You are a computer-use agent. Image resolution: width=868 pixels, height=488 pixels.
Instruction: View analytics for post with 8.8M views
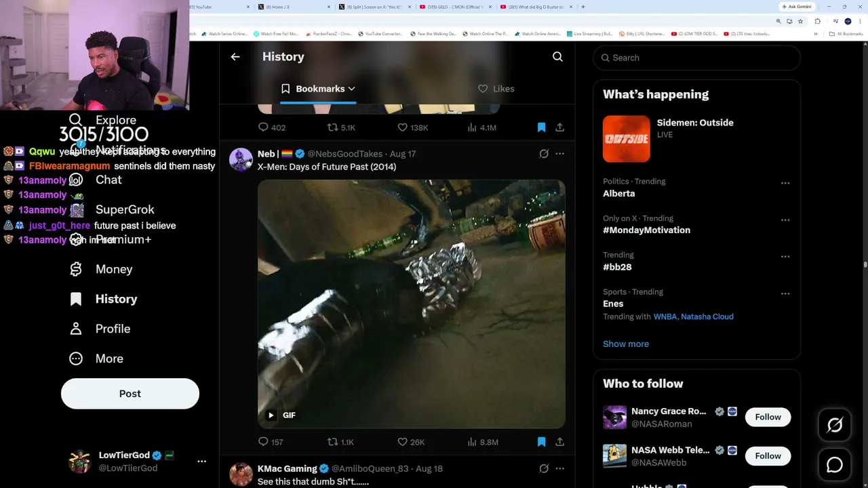[472, 442]
